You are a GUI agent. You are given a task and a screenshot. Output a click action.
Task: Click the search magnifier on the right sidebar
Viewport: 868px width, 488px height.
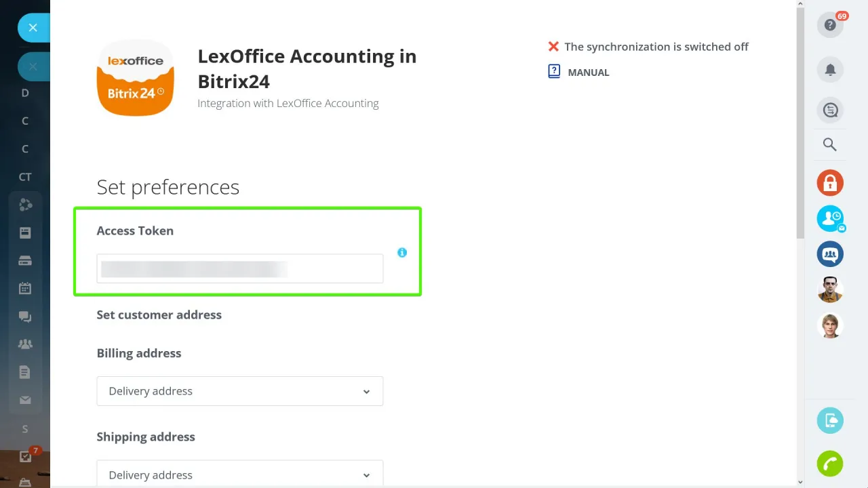(830, 144)
